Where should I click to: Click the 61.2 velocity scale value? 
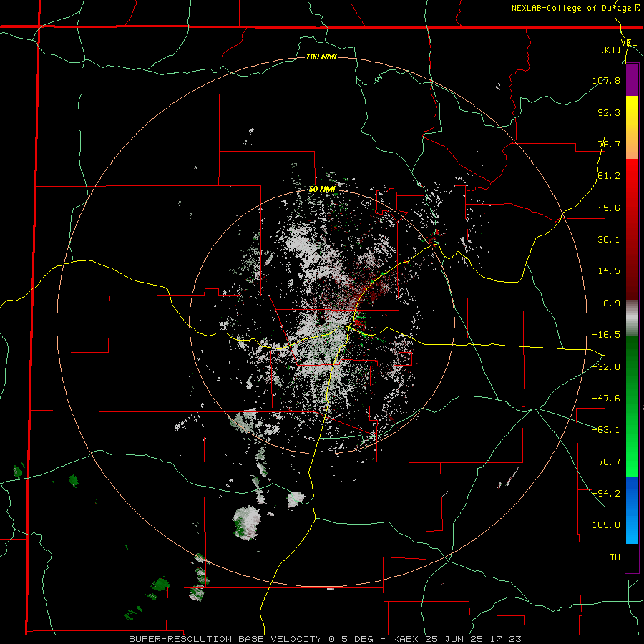[x=609, y=176]
